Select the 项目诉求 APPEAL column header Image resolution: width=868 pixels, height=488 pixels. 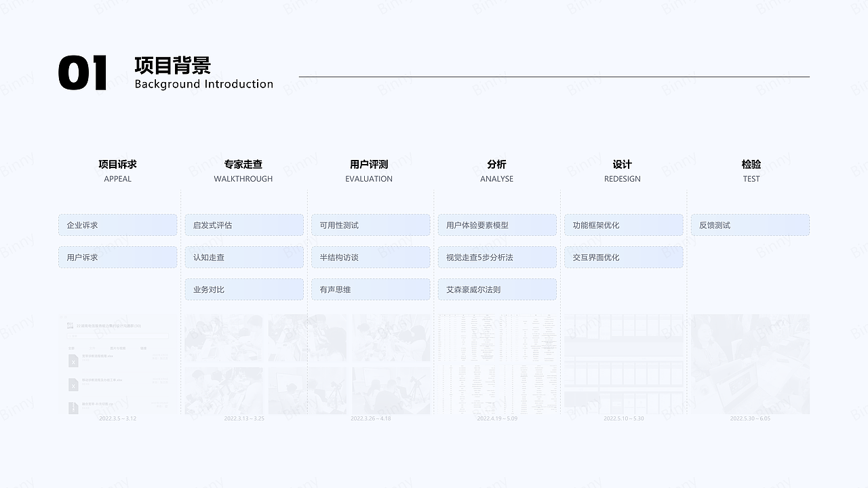117,170
